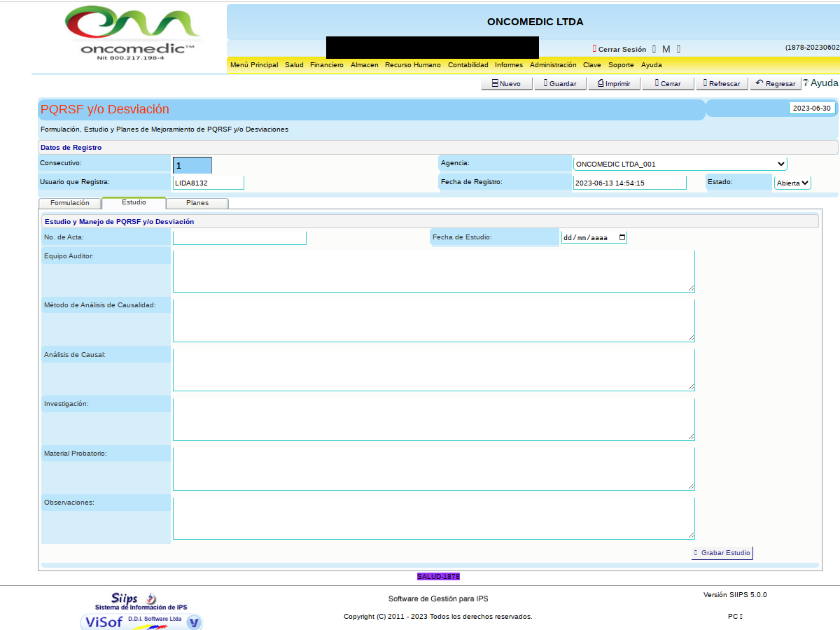Open the calendar picker for Fecha de Estudio
This screenshot has width=840, height=630.
622,237
